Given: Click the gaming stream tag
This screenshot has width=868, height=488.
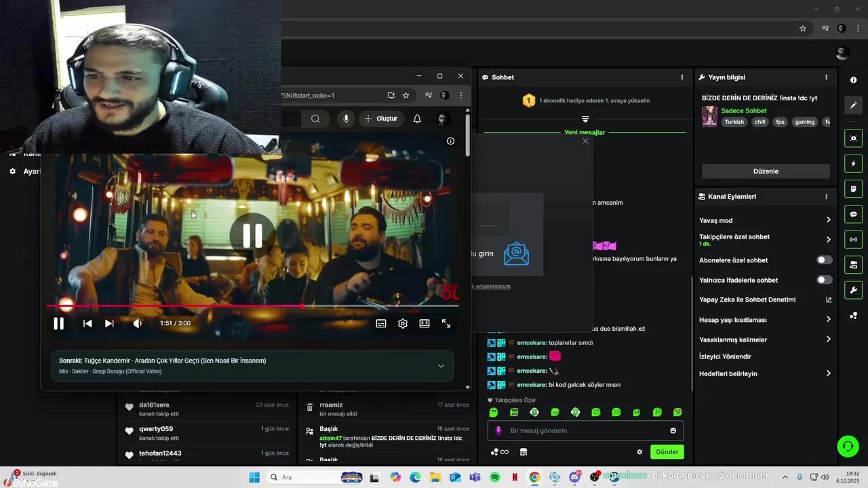Looking at the screenshot, I should tap(804, 122).
